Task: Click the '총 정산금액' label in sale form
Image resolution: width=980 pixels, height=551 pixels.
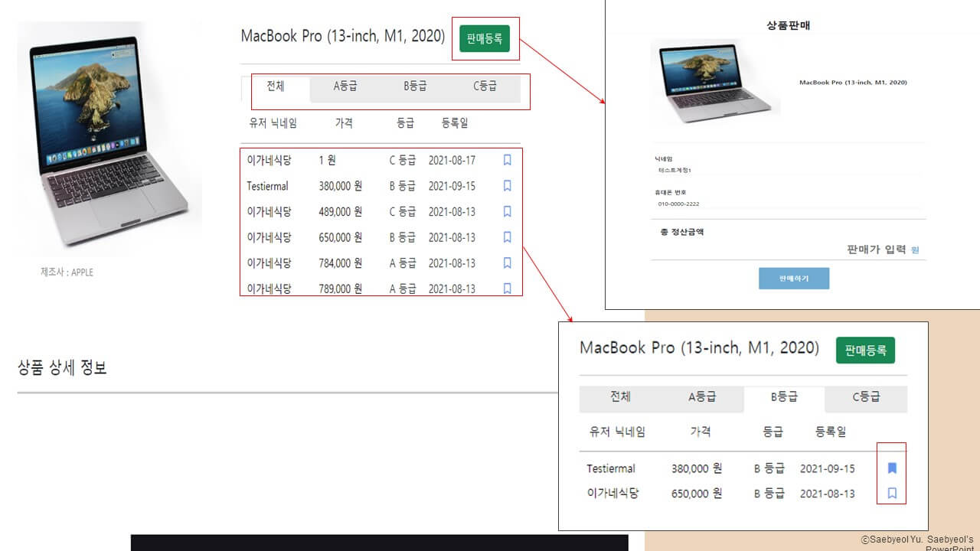Action: (682, 232)
